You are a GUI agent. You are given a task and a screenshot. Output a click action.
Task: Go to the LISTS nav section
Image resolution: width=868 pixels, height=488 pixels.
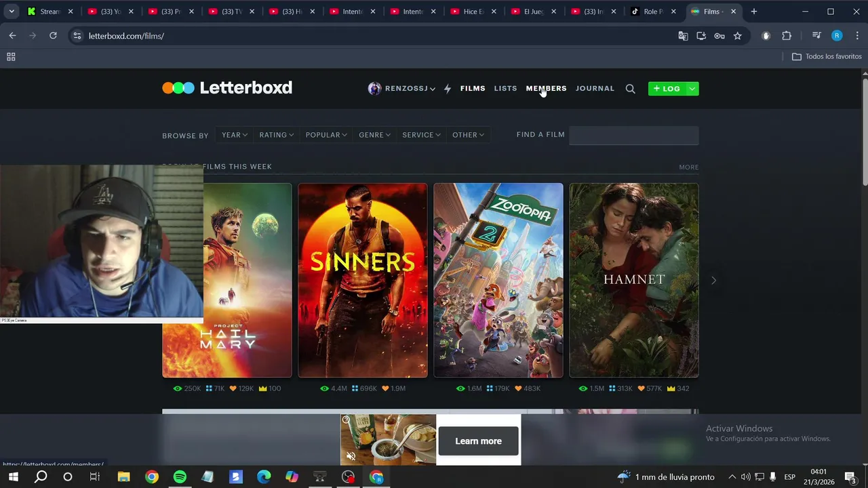[x=505, y=89]
